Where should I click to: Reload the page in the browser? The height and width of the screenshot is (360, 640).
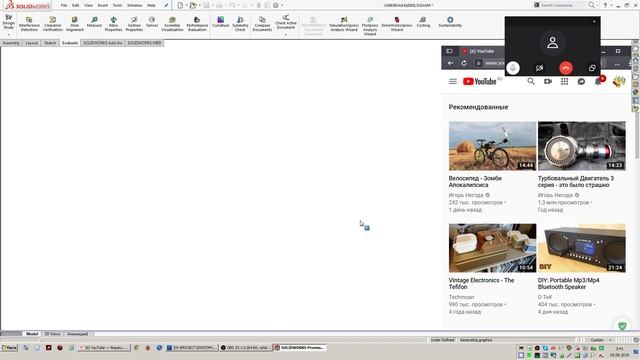[464, 63]
